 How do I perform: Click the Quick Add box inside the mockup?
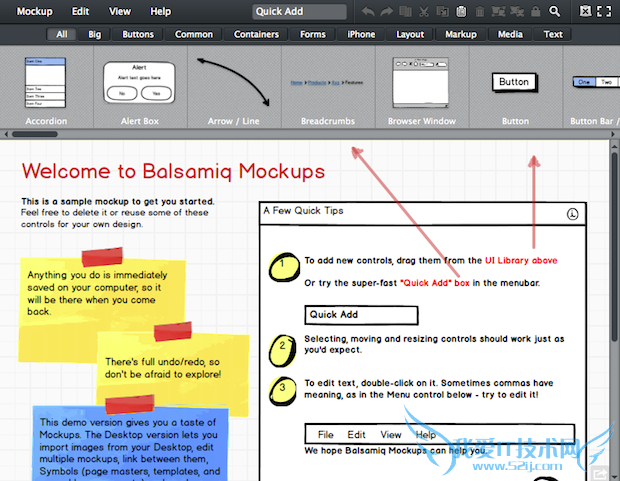(361, 315)
